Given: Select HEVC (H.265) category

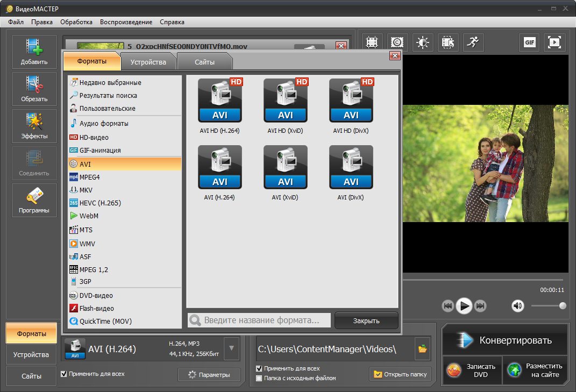Looking at the screenshot, I should click(x=125, y=203).
